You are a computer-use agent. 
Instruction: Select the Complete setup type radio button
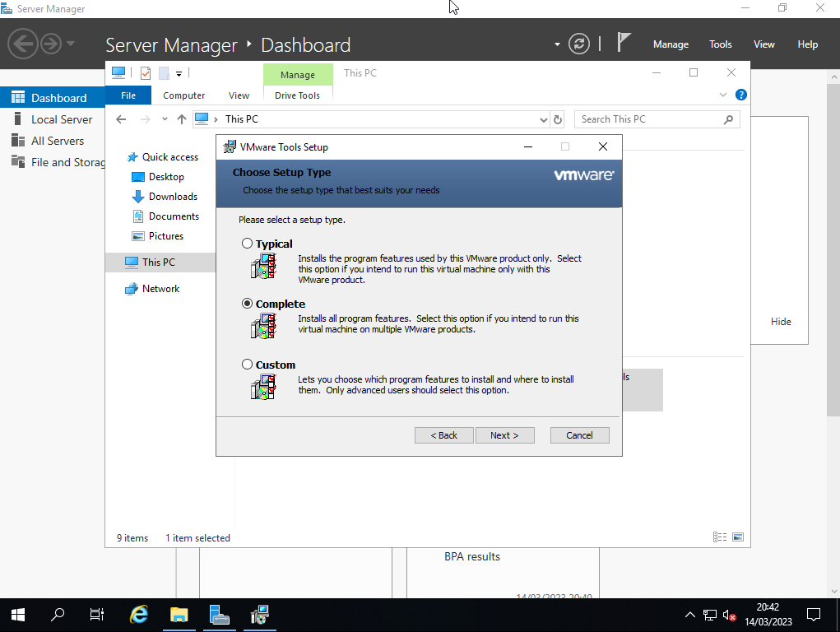tap(247, 304)
